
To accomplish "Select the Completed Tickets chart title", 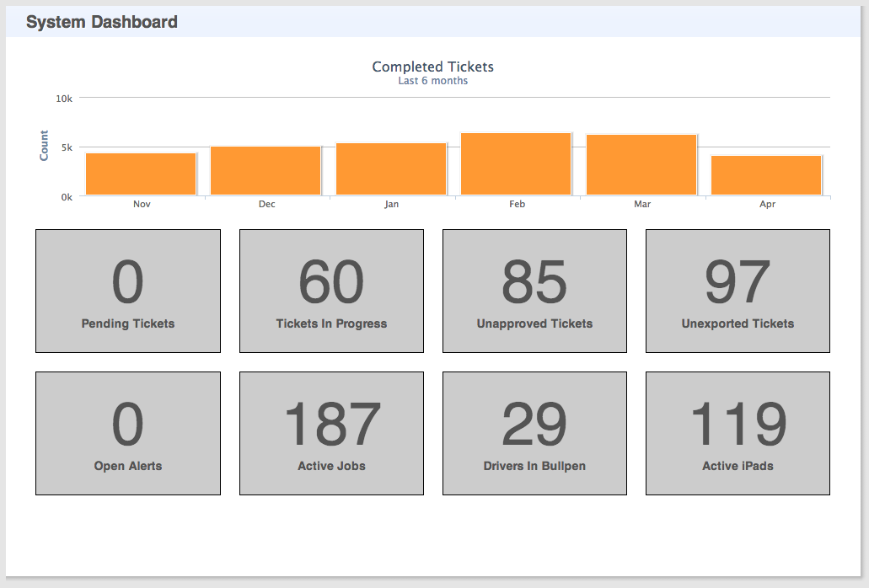I will click(432, 67).
